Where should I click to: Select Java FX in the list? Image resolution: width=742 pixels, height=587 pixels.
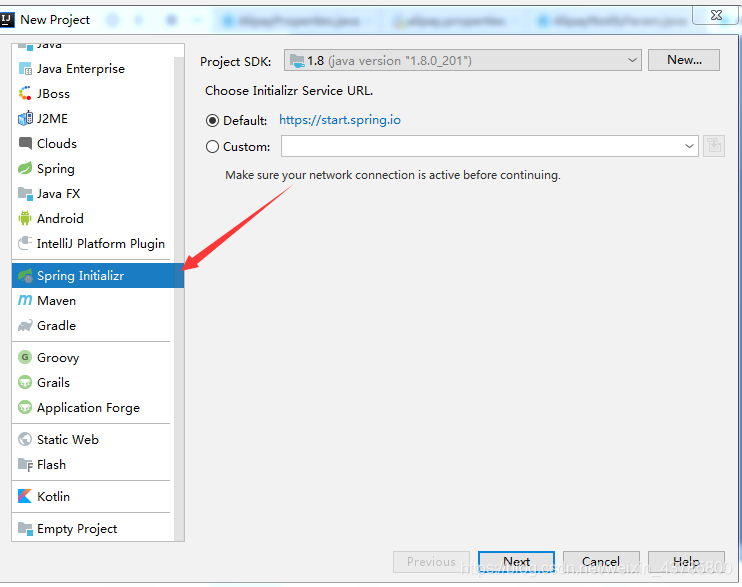pyautogui.click(x=93, y=193)
